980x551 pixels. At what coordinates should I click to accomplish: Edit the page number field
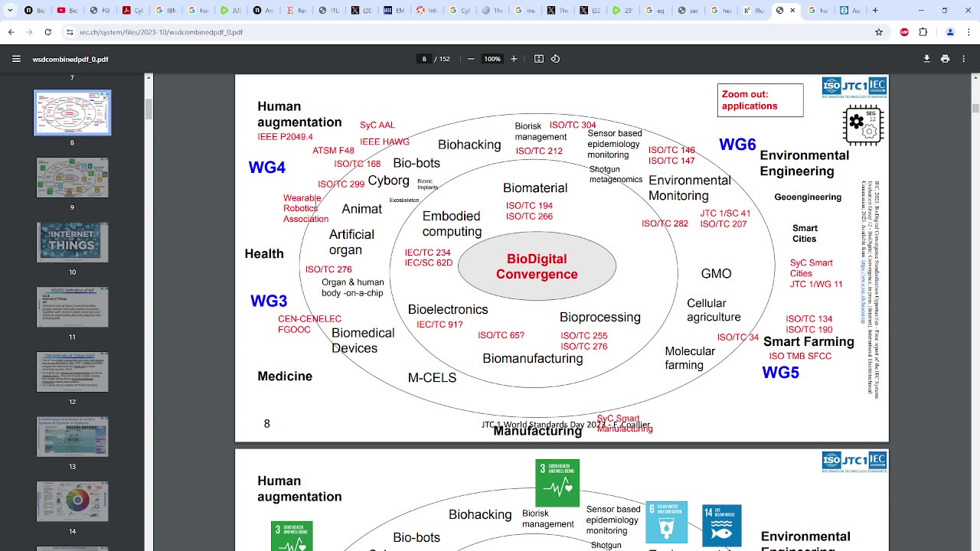click(x=424, y=59)
